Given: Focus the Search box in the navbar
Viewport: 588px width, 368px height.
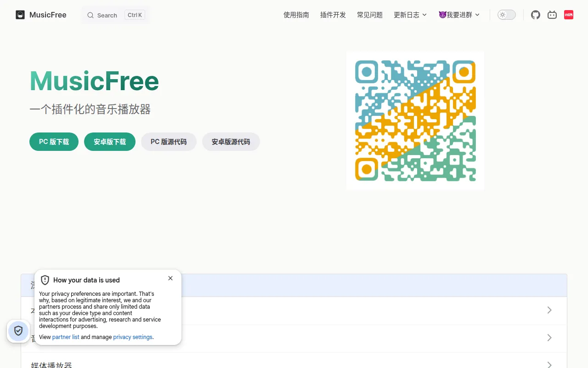Looking at the screenshot, I should coord(116,15).
